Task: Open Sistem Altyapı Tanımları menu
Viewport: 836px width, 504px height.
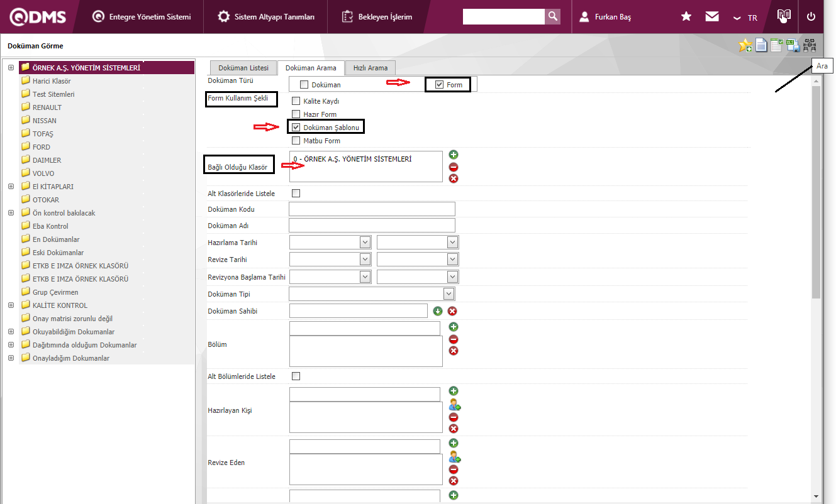Action: (x=266, y=17)
